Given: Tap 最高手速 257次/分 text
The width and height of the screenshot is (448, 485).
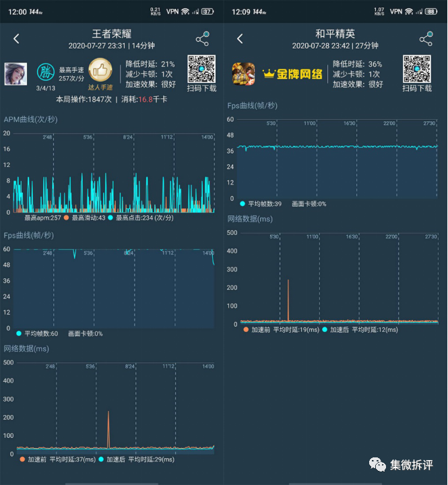Looking at the screenshot, I should pyautogui.click(x=71, y=74).
